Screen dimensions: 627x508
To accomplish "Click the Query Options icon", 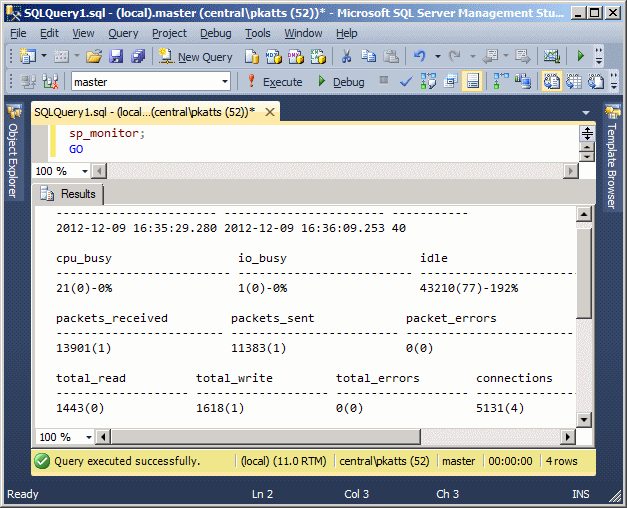I will [450, 82].
